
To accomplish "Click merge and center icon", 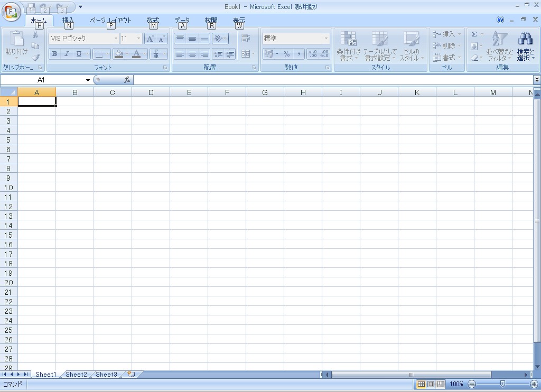I will point(246,54).
